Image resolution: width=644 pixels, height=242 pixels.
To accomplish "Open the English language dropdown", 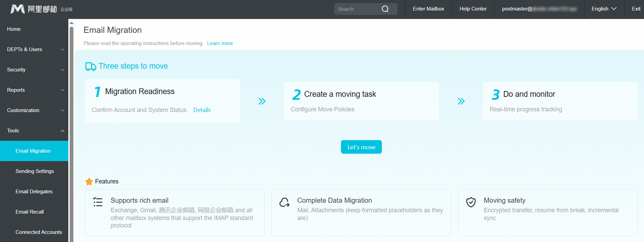I will [604, 9].
